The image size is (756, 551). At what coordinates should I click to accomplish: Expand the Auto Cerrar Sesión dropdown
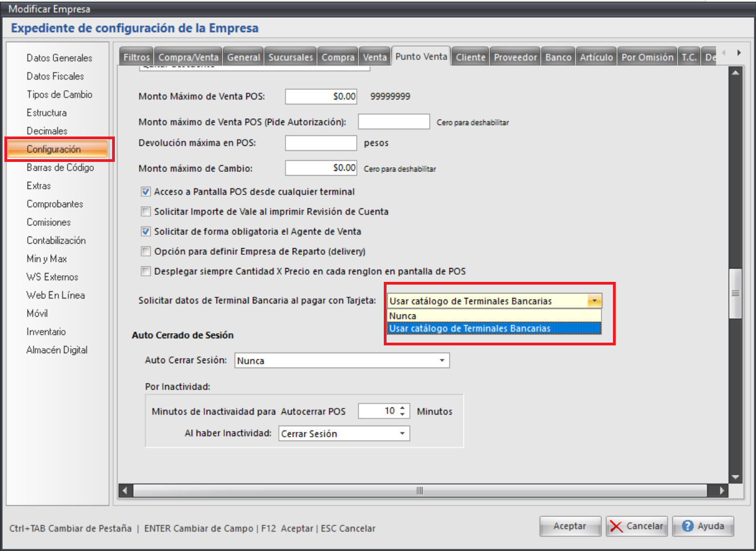[442, 361]
